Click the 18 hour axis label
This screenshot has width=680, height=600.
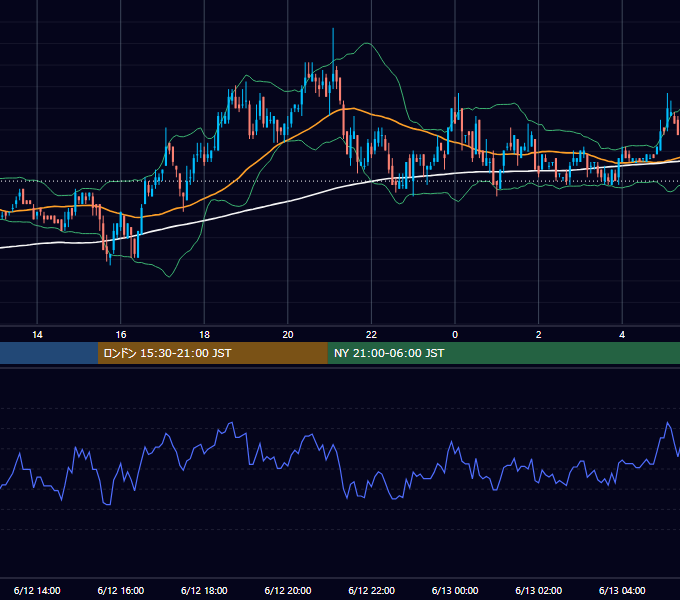click(x=204, y=335)
